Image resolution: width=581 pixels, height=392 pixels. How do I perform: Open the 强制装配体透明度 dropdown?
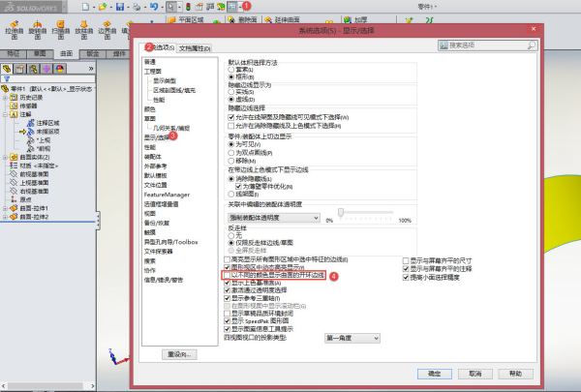click(x=274, y=220)
